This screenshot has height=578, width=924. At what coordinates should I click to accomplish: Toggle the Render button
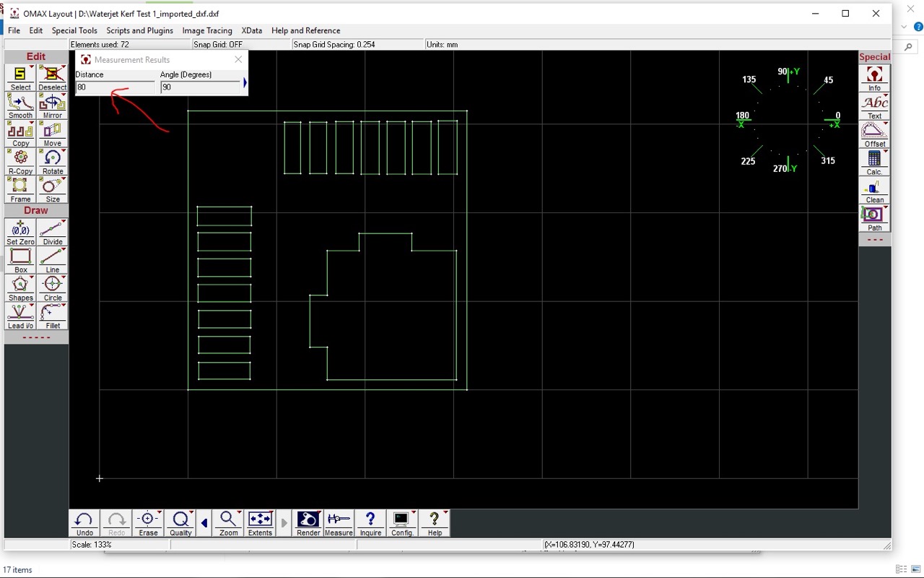pyautogui.click(x=308, y=523)
